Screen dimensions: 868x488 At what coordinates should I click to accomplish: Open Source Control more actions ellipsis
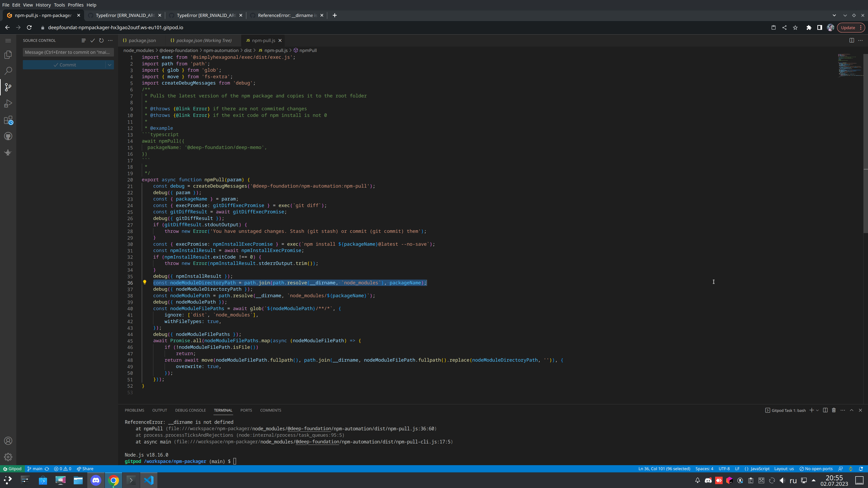click(x=110, y=40)
